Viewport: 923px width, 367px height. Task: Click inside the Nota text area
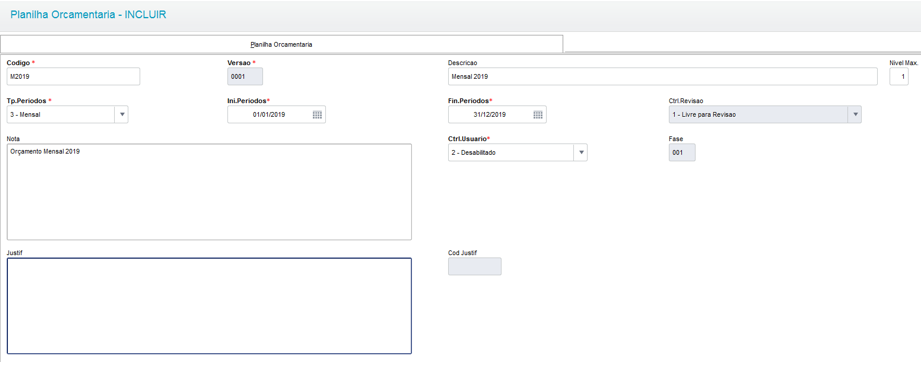point(210,192)
